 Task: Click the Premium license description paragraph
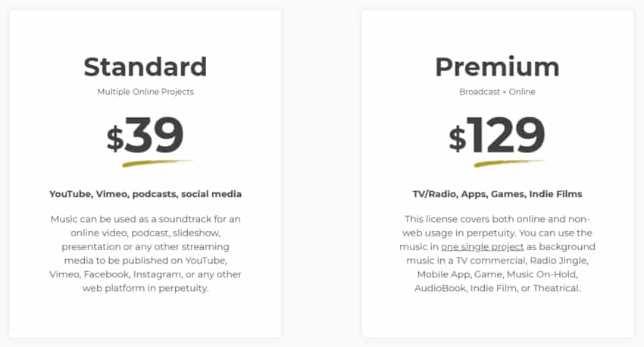click(497, 253)
